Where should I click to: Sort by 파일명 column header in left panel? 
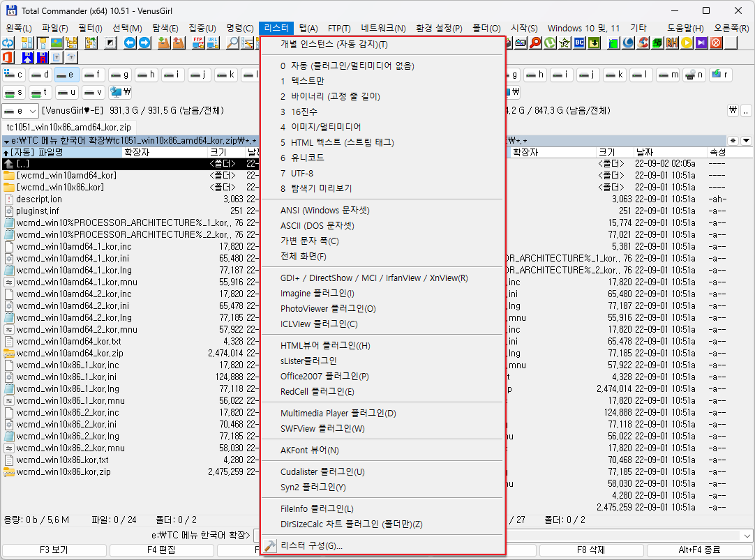point(61,153)
